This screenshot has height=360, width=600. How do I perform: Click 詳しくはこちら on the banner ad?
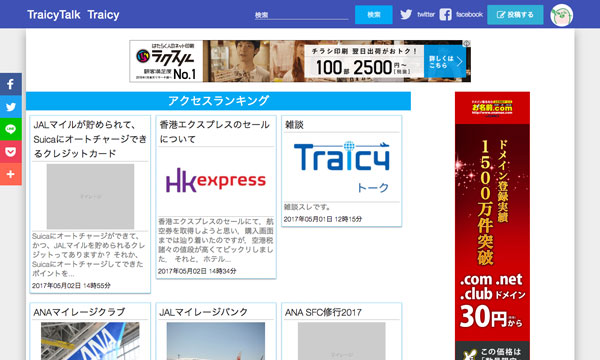pyautogui.click(x=445, y=62)
